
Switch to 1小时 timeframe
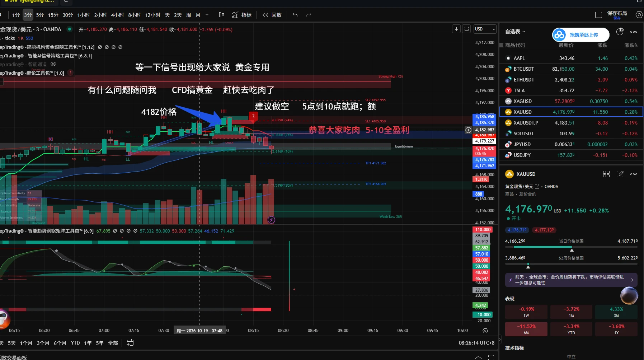click(84, 15)
